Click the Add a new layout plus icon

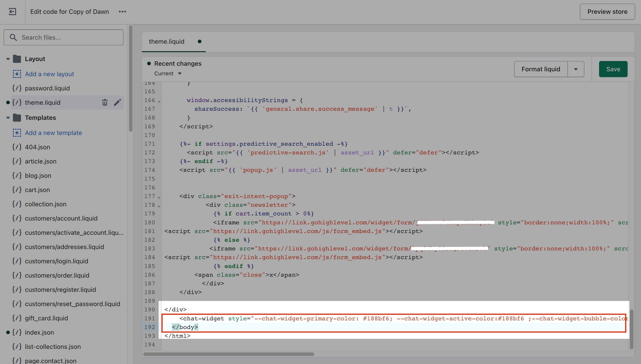pos(17,74)
